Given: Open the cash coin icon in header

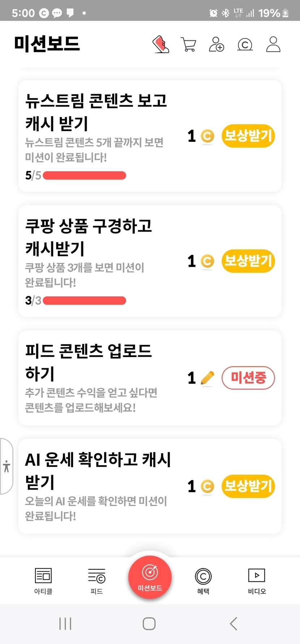Looking at the screenshot, I should (245, 45).
